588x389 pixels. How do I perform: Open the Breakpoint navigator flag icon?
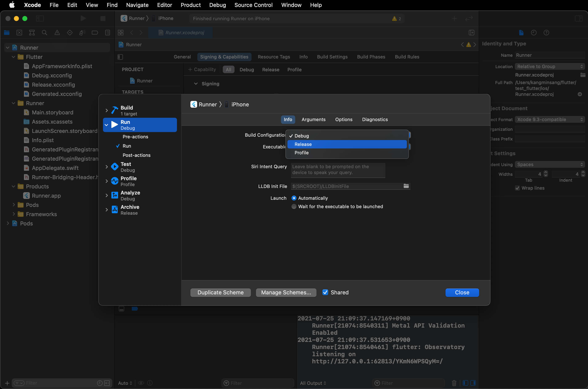[95, 33]
